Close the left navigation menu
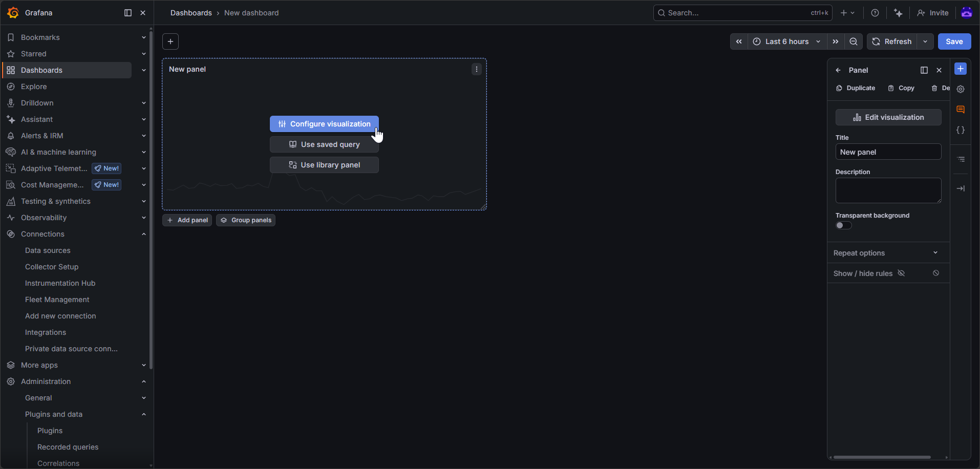 (143, 13)
